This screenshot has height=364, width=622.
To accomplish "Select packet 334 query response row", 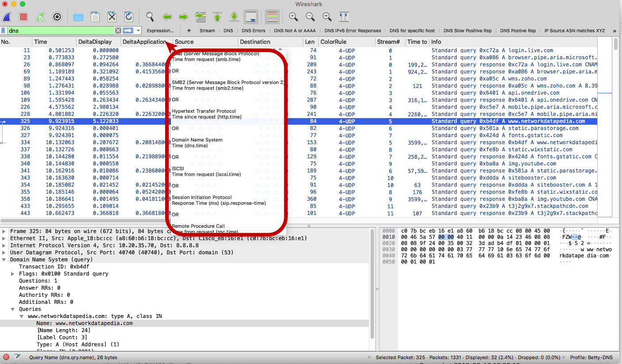I will pos(298,142).
